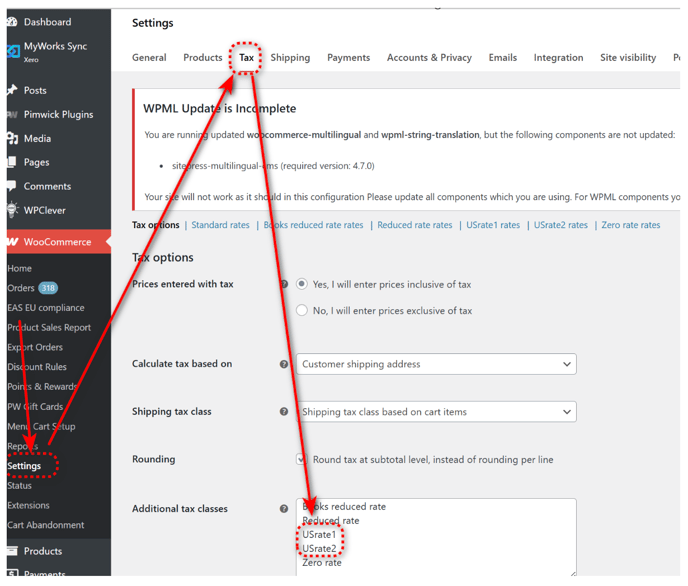This screenshot has height=586, width=688.
Task: Click the Pages document icon
Action: [x=12, y=162]
